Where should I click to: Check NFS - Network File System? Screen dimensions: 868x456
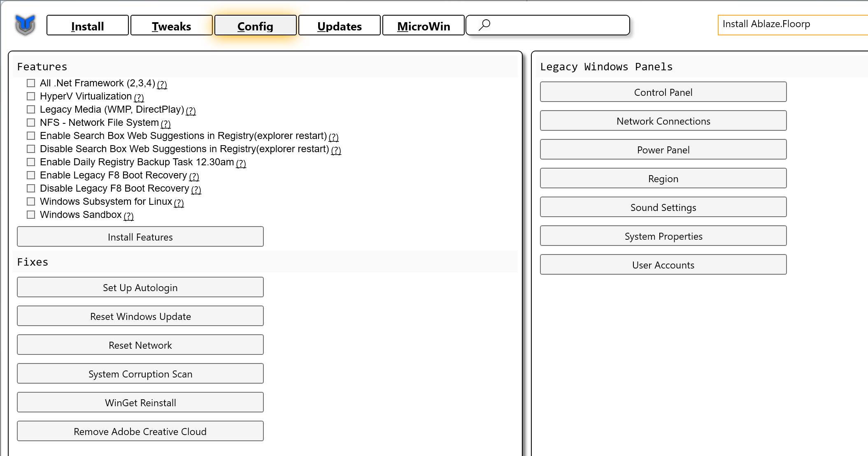pos(30,122)
